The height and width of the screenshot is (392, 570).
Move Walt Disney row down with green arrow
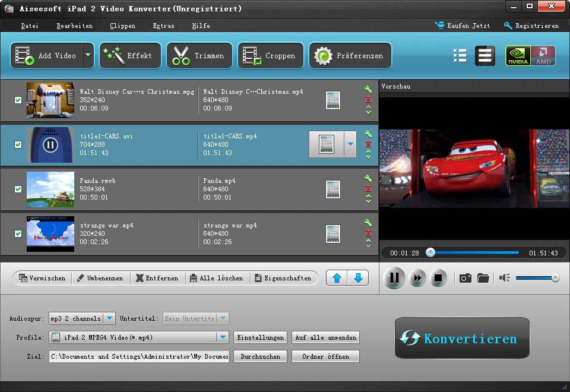368,113
